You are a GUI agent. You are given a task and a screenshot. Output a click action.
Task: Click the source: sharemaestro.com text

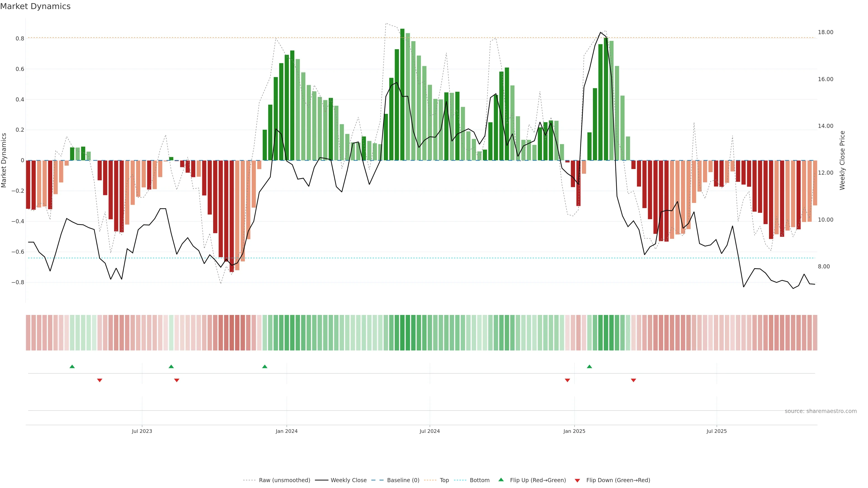tap(821, 411)
